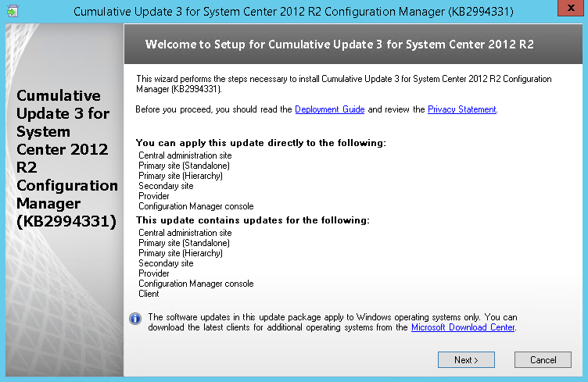Click the wizard description paragraph beginning "This wizard performs"
Image resolution: width=588 pixels, height=382 pixels.
(343, 84)
